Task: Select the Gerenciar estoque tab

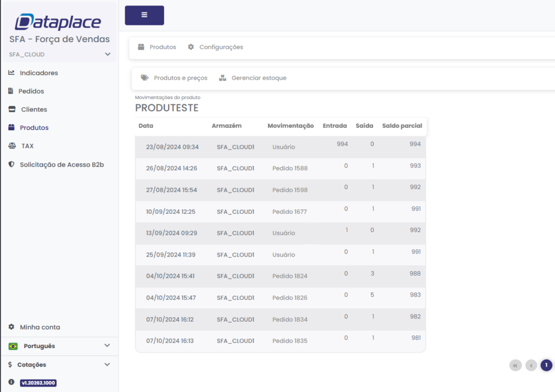Action: tap(253, 78)
